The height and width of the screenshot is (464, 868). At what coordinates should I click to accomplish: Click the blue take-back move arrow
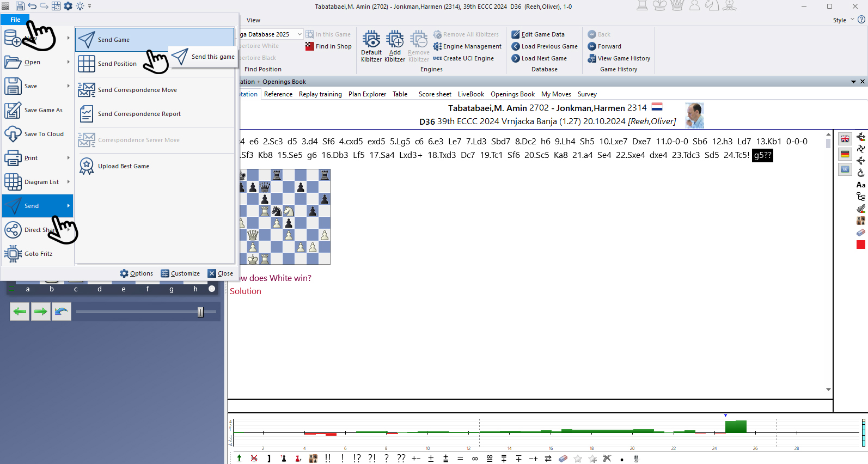coord(62,312)
